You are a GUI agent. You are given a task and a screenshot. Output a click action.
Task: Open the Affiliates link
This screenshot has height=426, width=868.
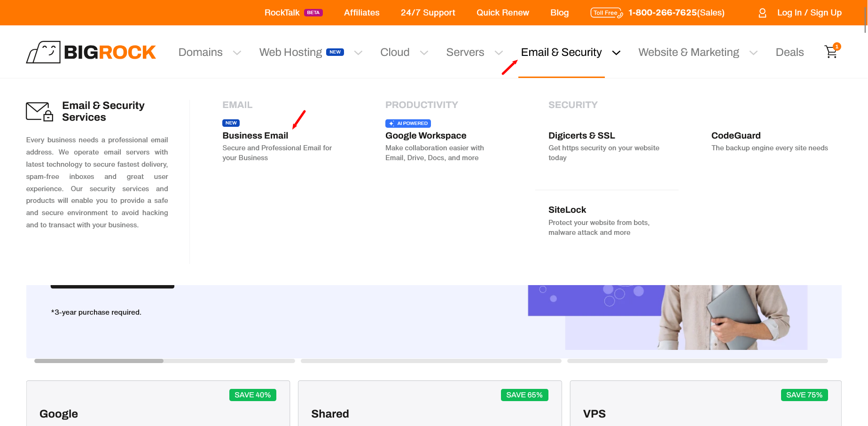click(x=361, y=13)
